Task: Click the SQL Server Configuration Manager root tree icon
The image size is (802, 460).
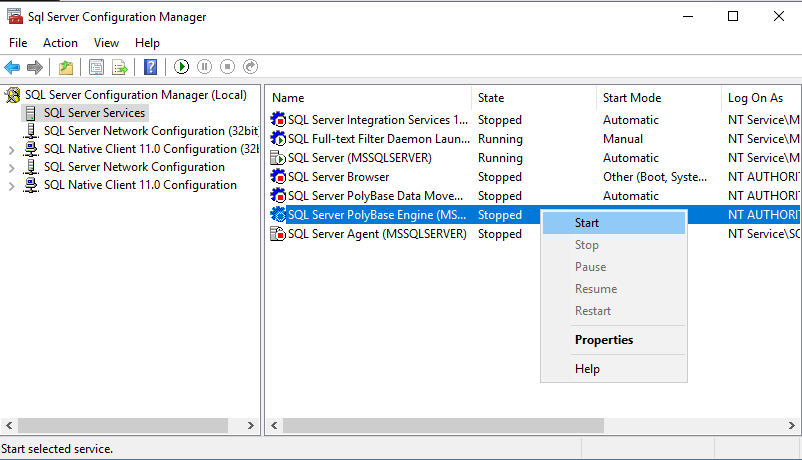Action: tap(13, 95)
